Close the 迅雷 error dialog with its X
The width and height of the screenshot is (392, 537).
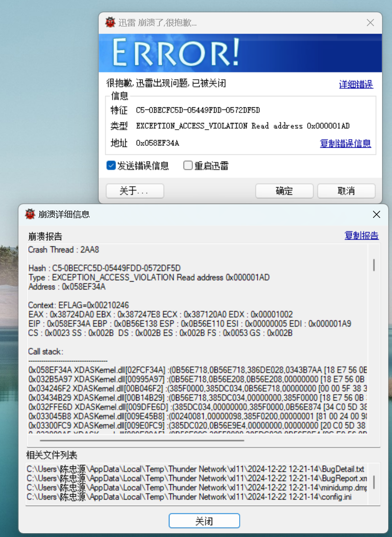pos(370,22)
